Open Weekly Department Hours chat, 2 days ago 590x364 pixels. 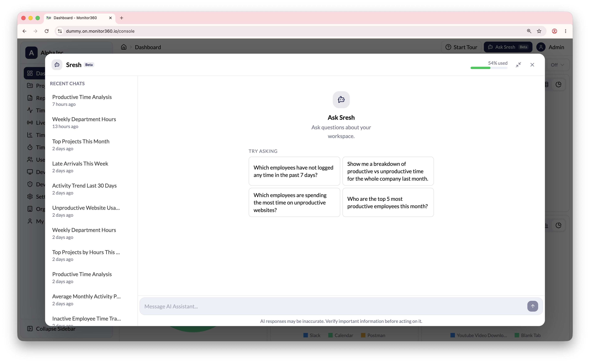pos(91,233)
